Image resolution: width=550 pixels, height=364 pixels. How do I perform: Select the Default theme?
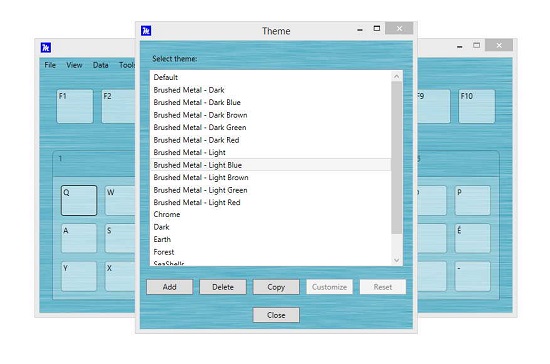coord(270,77)
